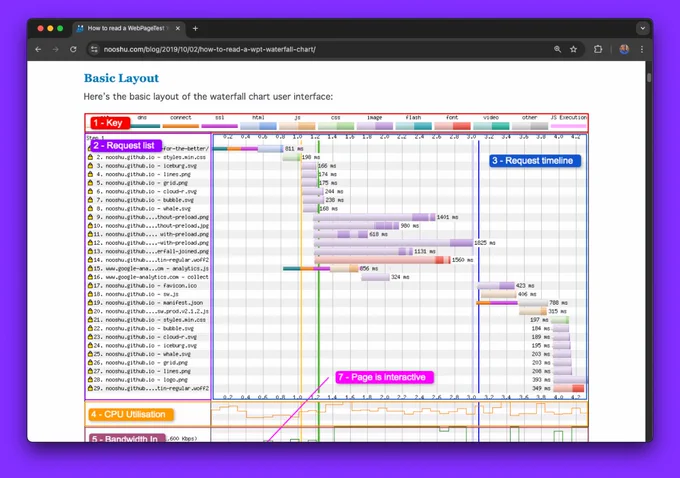Click lock icon on row 15 analytics.js

[x=90, y=268]
